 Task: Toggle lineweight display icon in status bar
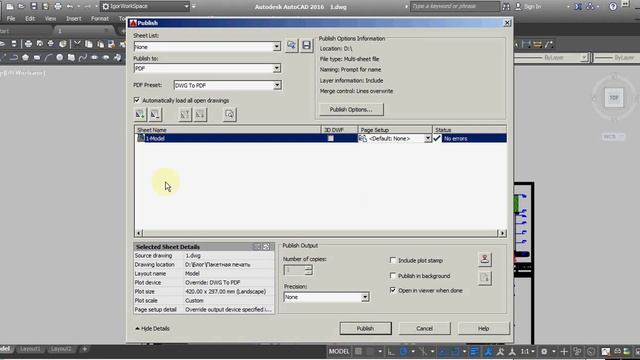click(474, 351)
